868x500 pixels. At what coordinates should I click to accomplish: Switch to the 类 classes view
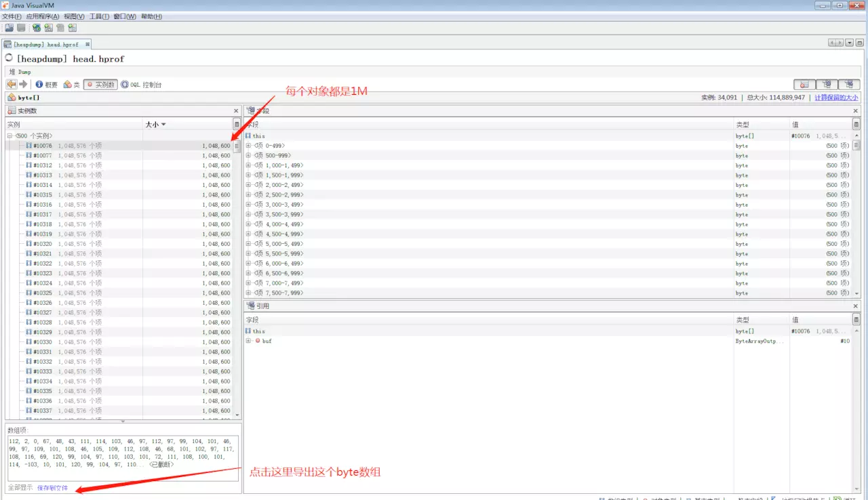[72, 85]
